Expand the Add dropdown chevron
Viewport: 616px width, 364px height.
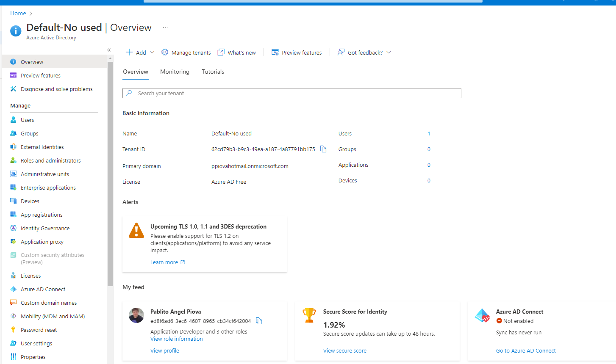pyautogui.click(x=152, y=52)
